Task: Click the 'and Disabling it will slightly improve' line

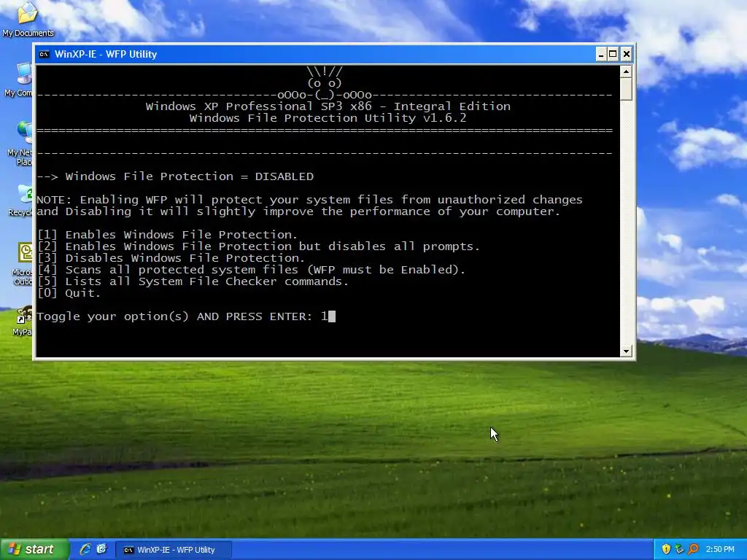Action: click(x=298, y=211)
